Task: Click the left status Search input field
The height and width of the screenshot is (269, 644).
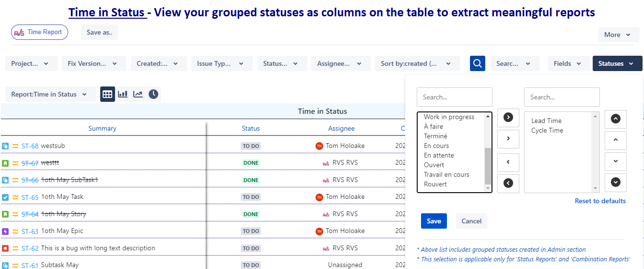Action: [x=454, y=97]
